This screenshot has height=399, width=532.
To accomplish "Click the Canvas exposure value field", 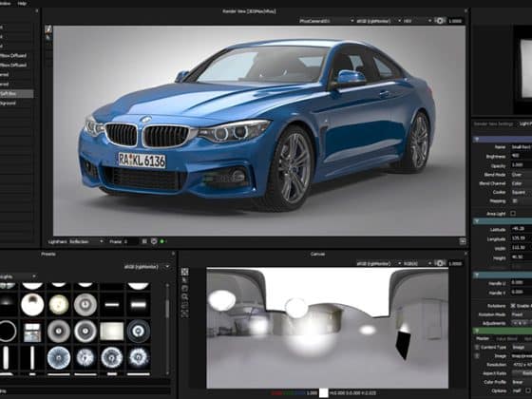I will pyautogui.click(x=455, y=264).
